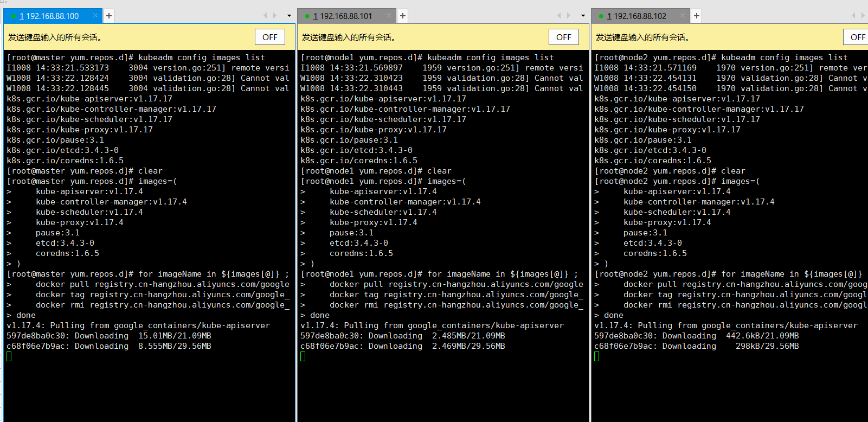This screenshot has width=868, height=422.
Task: Click 'kube-apiserver:v1.17.4' in node1 terminal
Action: [x=383, y=191]
